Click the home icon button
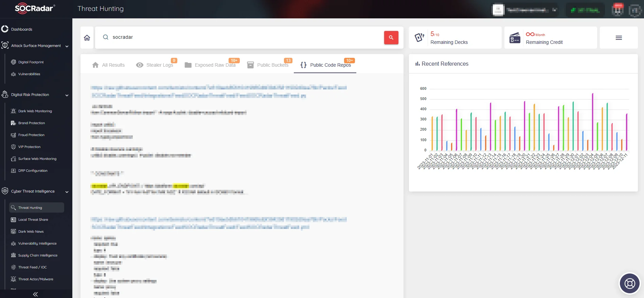 click(87, 37)
